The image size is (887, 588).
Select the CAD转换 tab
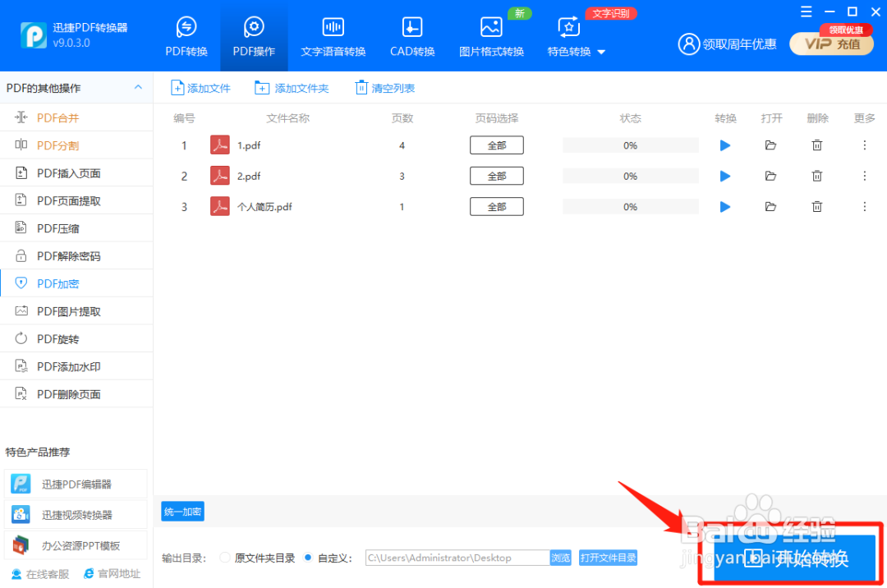[x=411, y=37]
